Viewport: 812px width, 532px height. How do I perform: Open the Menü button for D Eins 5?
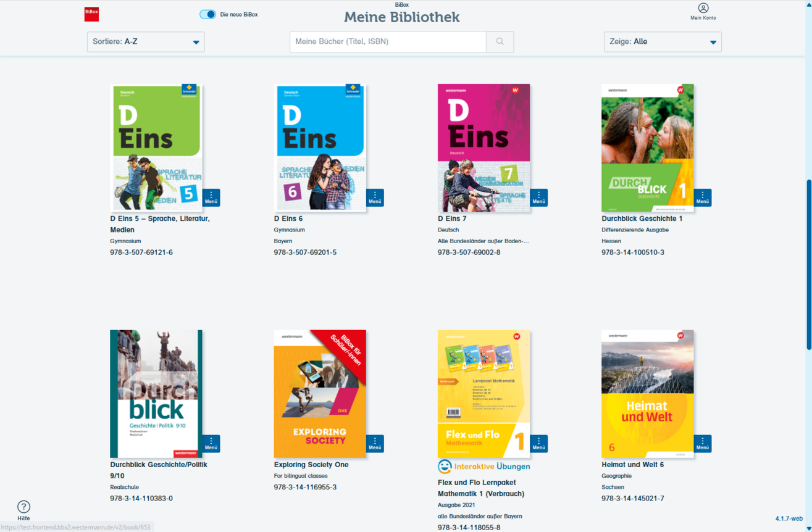[x=211, y=197]
